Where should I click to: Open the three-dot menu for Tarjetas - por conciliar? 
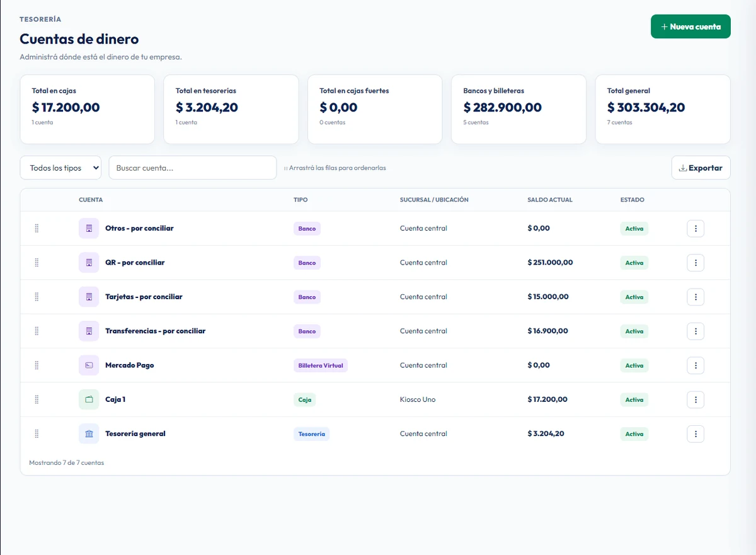pyautogui.click(x=696, y=297)
